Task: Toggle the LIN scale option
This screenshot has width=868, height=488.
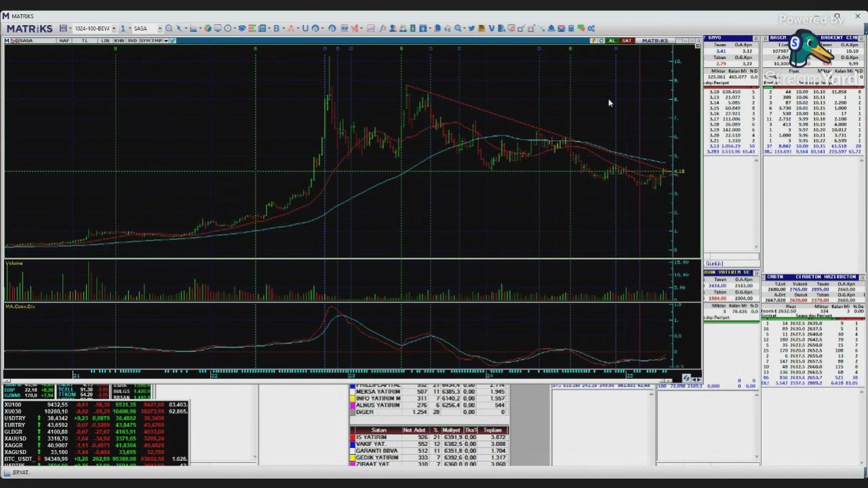Action: (x=105, y=41)
